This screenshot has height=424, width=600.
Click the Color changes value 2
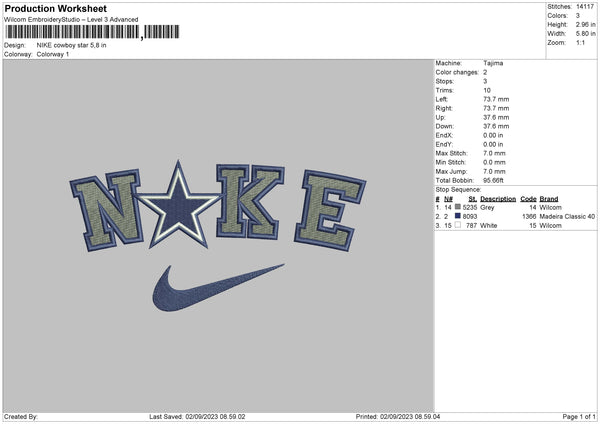pyautogui.click(x=485, y=72)
